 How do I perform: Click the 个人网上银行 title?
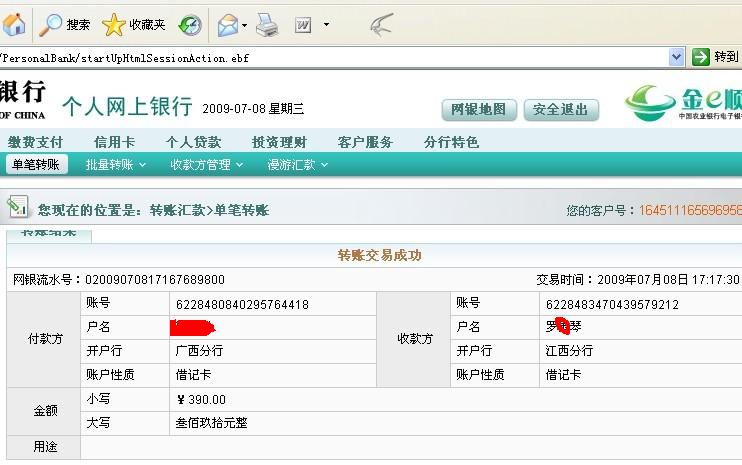[127, 106]
